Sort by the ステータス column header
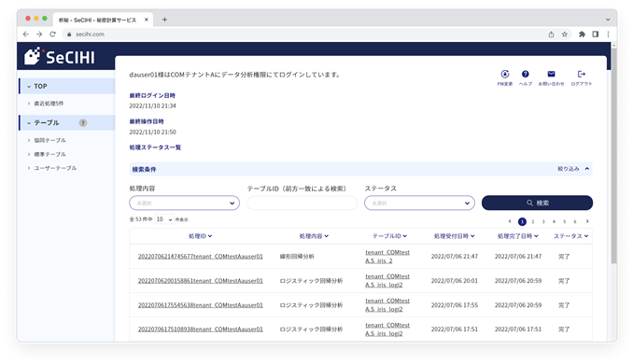 pyautogui.click(x=570, y=236)
